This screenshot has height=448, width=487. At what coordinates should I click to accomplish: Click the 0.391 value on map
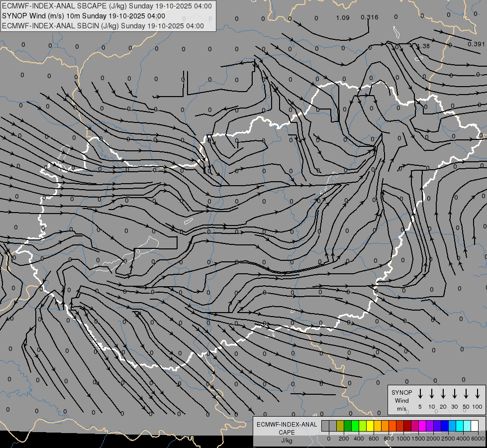tap(476, 44)
